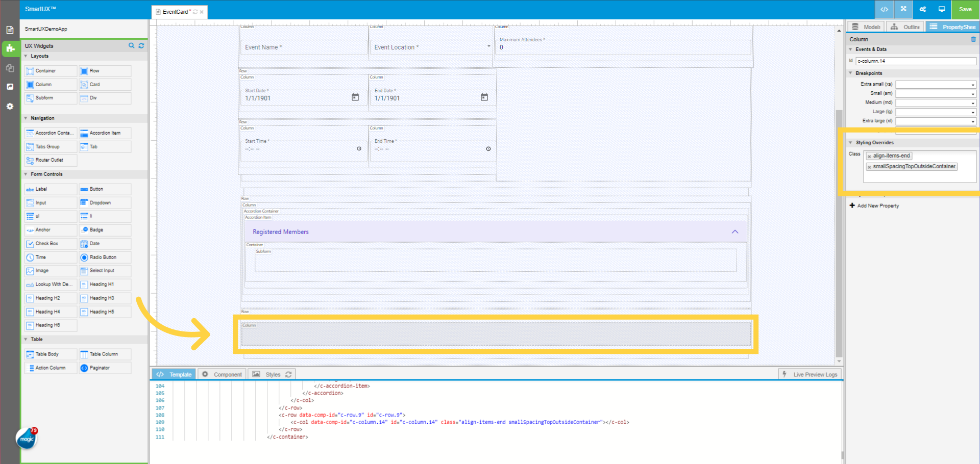Open the settings gear in left sidebar
Viewport: 980px width, 464px height.
tap(10, 106)
